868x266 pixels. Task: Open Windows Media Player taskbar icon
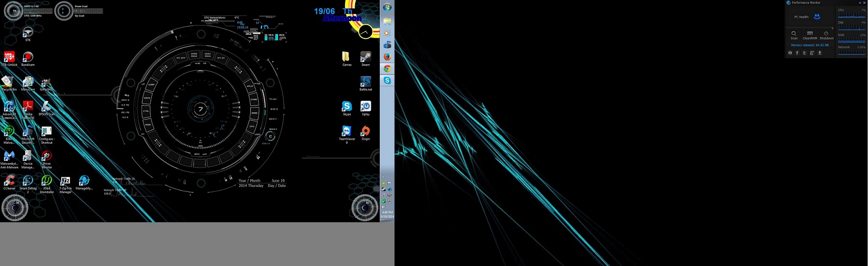coord(387,33)
